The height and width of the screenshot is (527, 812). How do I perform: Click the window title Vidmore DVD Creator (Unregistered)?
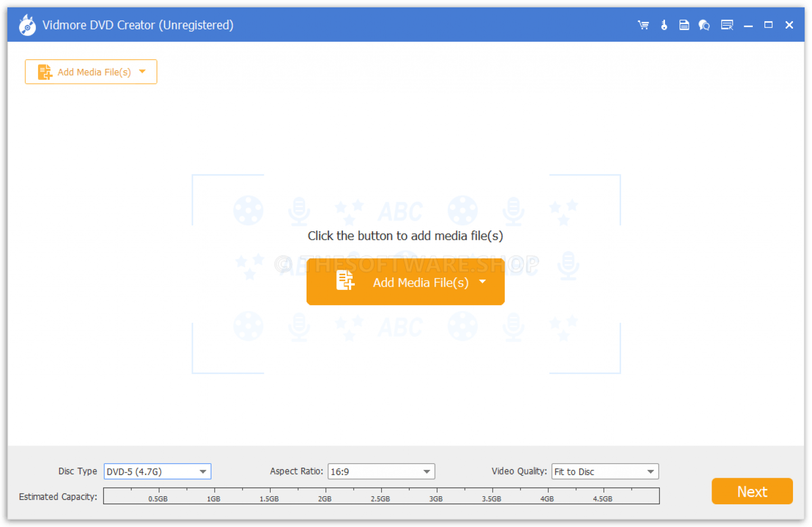pos(137,25)
